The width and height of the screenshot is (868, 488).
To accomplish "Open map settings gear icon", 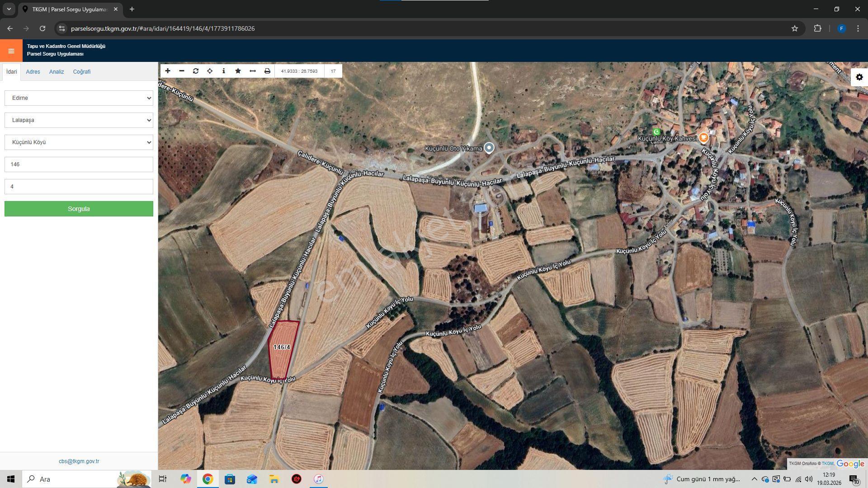I will click(859, 77).
